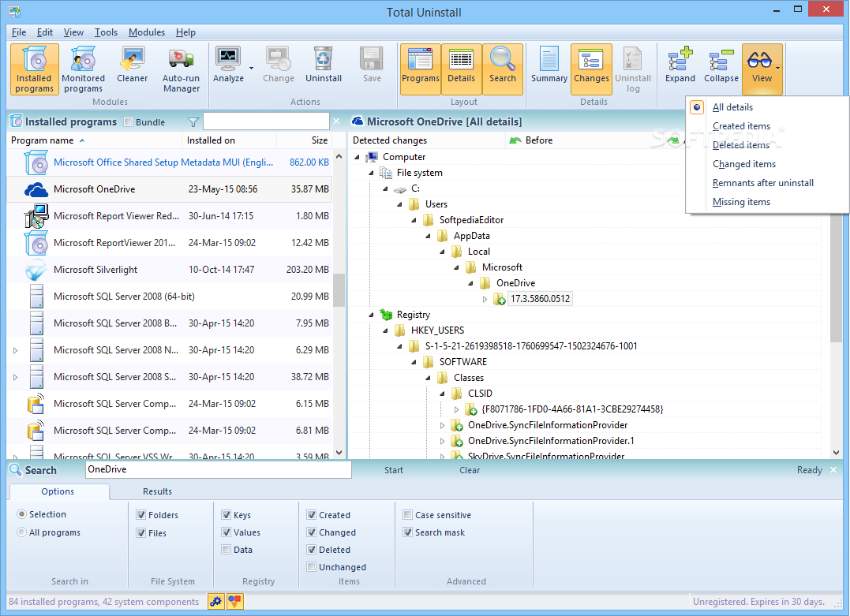Select Microsoft Silverlight in program list

pyautogui.click(x=169, y=269)
